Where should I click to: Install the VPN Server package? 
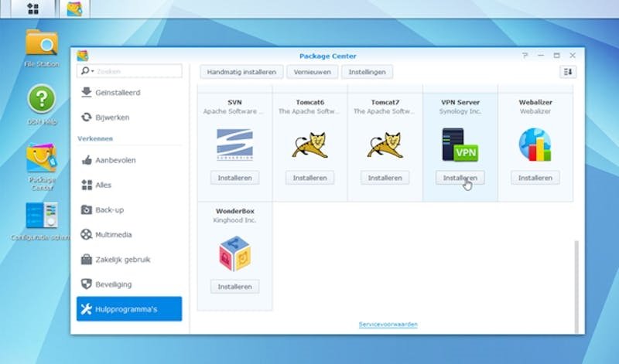click(x=460, y=178)
